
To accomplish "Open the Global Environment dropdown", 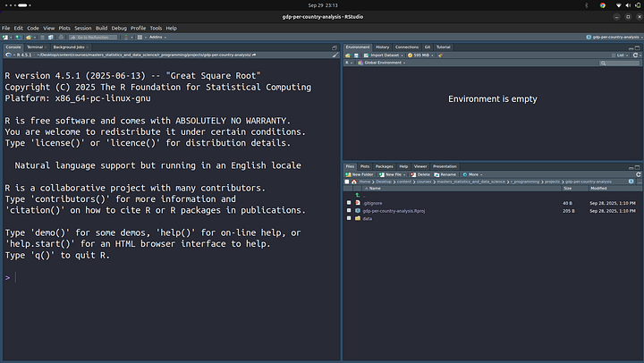I will [382, 63].
